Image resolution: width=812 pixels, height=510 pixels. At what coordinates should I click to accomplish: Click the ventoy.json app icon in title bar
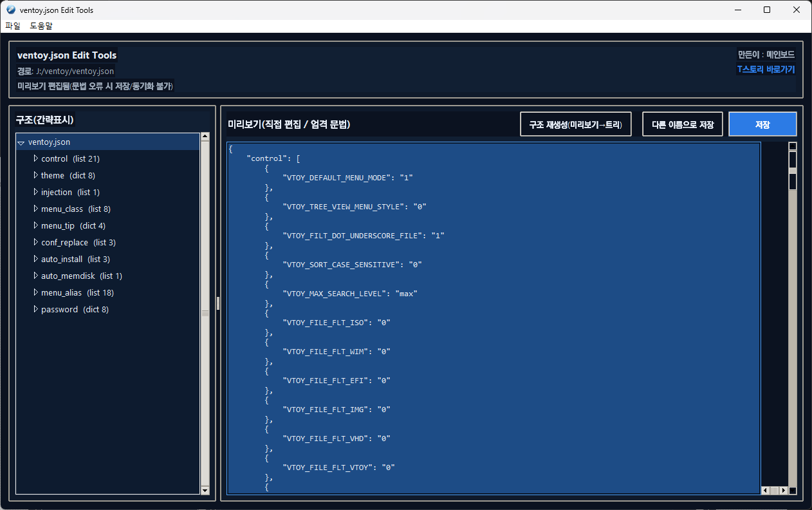coord(10,10)
